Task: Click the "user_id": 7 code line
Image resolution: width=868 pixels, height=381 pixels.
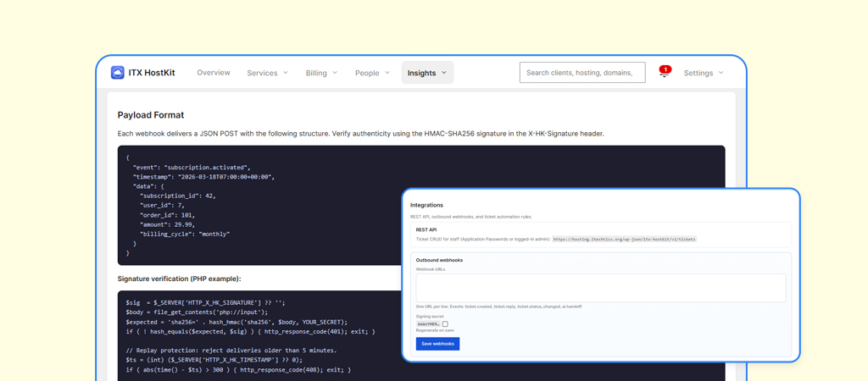Action: point(162,205)
